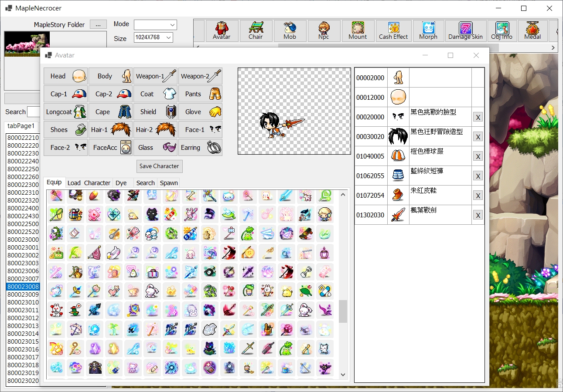This screenshot has width=563, height=392.
Task: Remove the 楓葉戰劍 sword with its X button
Action: point(478,214)
